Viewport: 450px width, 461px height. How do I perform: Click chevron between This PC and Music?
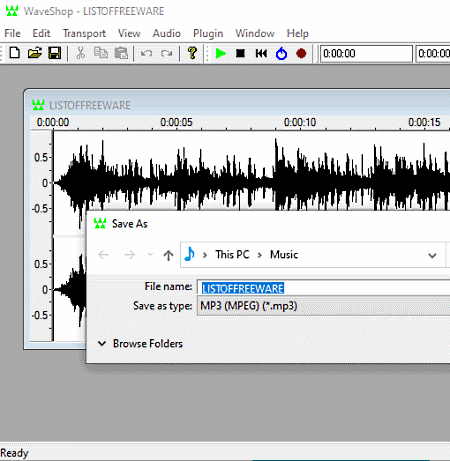(260, 255)
